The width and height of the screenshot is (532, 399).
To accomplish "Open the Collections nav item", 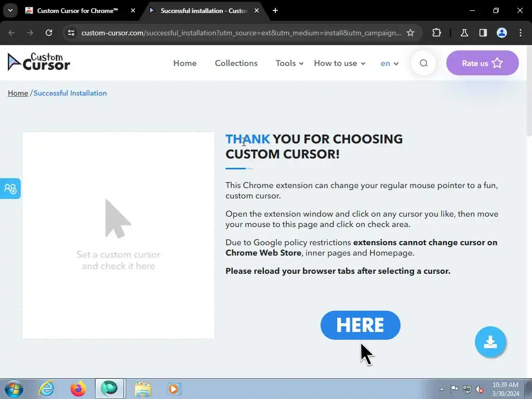I will pos(236,63).
